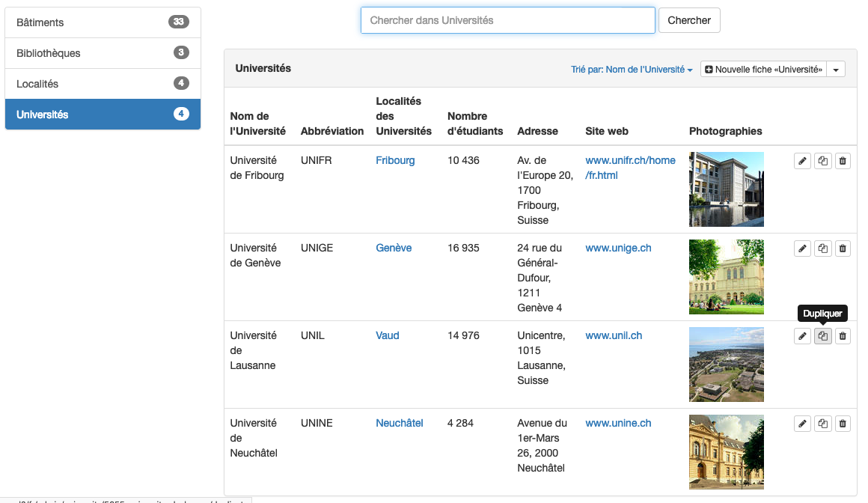Visit the www.unil.ch website link
This screenshot has height=503, width=868.
[614, 335]
